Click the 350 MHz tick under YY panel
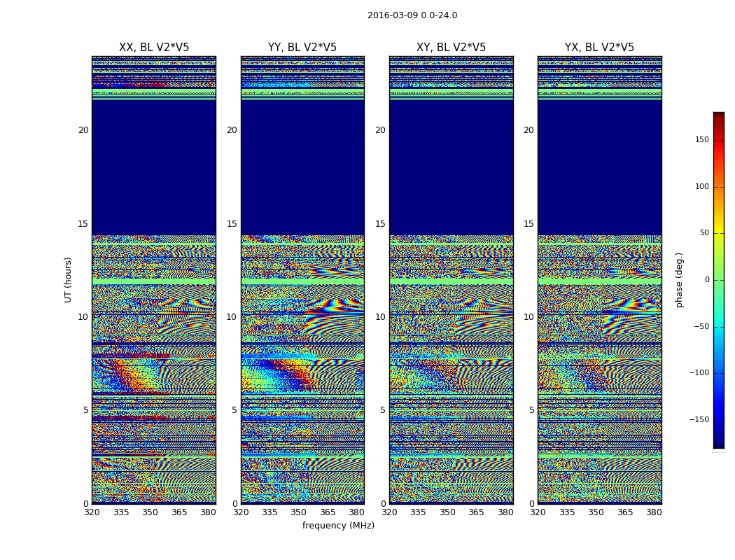735x560 pixels. click(x=299, y=512)
